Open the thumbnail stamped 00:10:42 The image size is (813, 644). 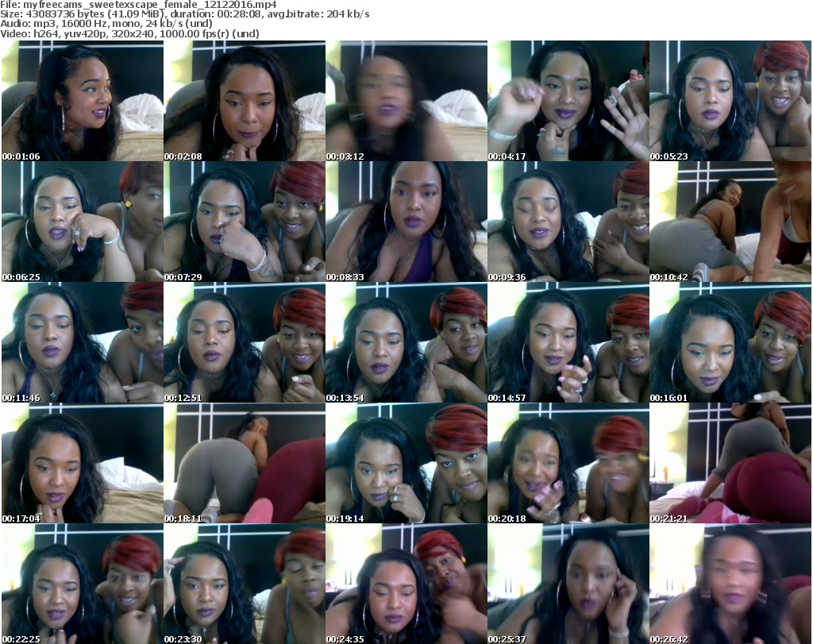coord(730,222)
